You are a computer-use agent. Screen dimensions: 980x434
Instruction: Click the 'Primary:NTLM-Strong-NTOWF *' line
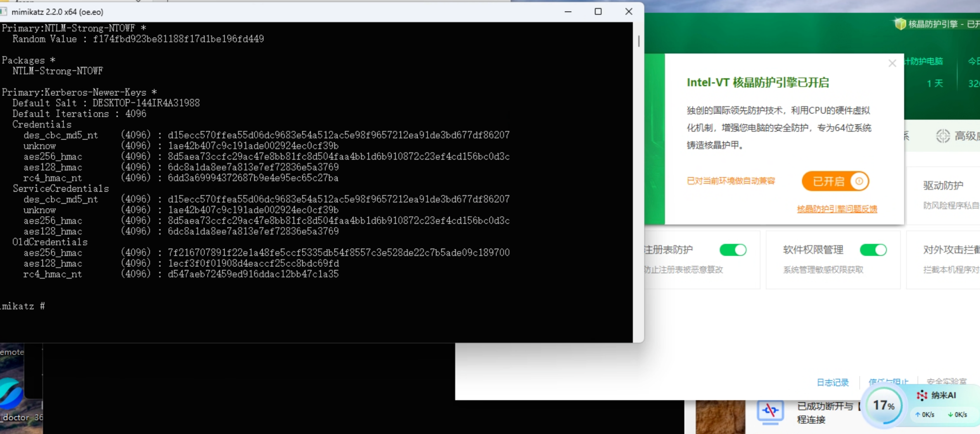point(74,28)
